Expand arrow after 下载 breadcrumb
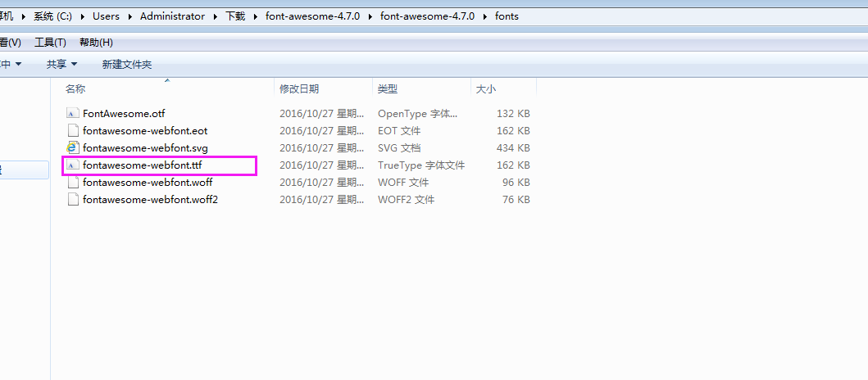The width and height of the screenshot is (868, 380). coord(255,16)
